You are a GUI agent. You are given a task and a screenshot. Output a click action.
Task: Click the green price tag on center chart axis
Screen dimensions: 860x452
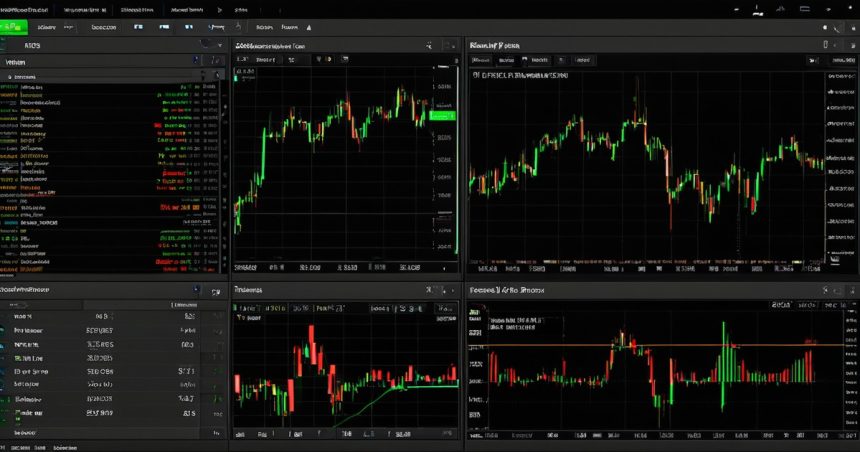click(x=442, y=116)
